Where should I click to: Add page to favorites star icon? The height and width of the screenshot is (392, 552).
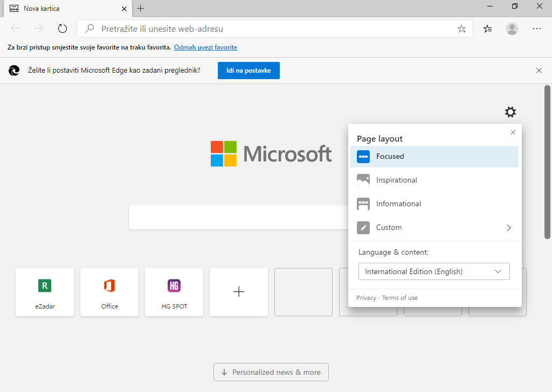coord(461,29)
